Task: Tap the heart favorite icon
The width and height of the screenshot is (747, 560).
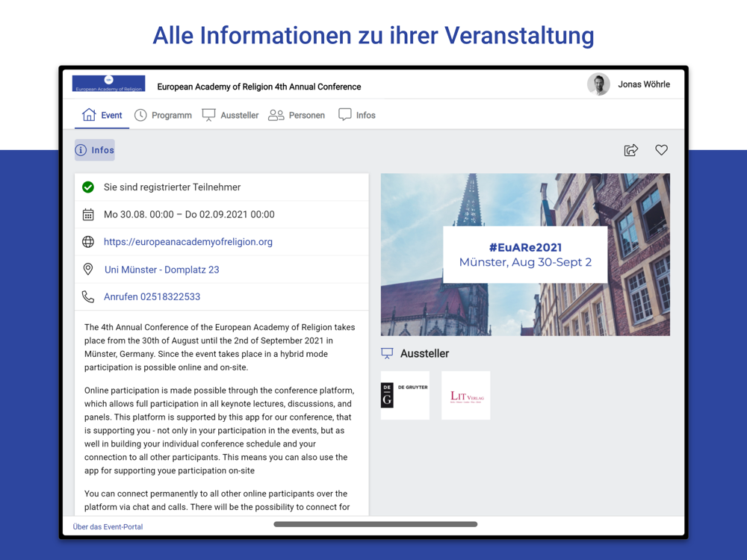Action: 661,150
